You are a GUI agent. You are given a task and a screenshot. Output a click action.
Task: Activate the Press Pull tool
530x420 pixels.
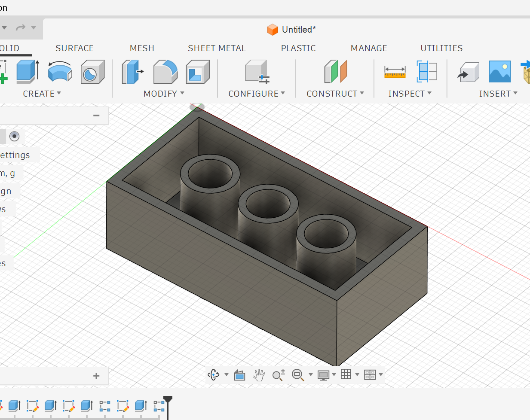pos(132,71)
